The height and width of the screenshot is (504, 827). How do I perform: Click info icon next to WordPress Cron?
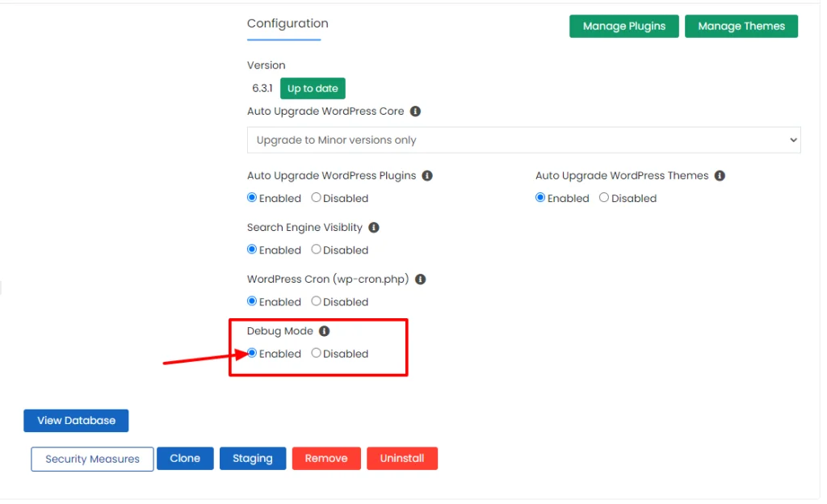[x=420, y=279]
